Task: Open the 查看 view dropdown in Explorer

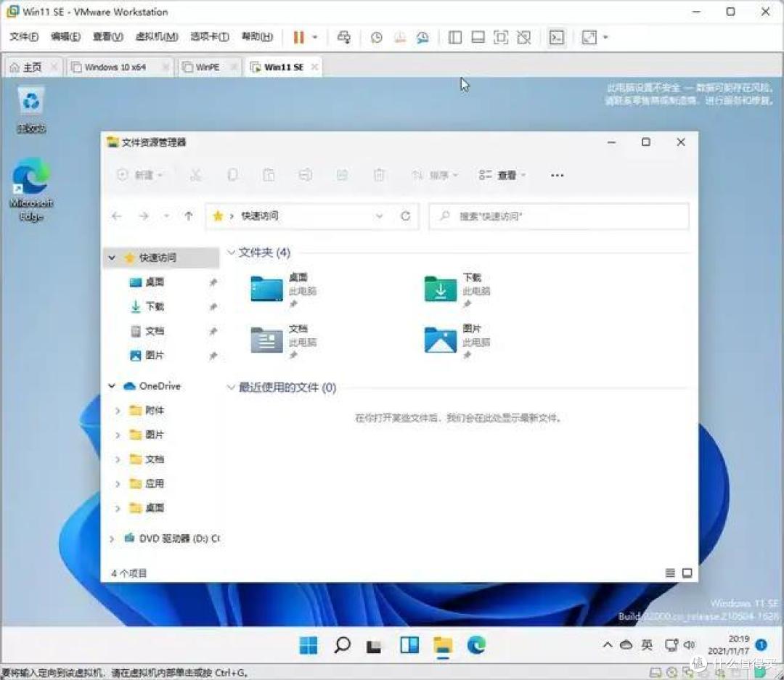Action: click(502, 175)
